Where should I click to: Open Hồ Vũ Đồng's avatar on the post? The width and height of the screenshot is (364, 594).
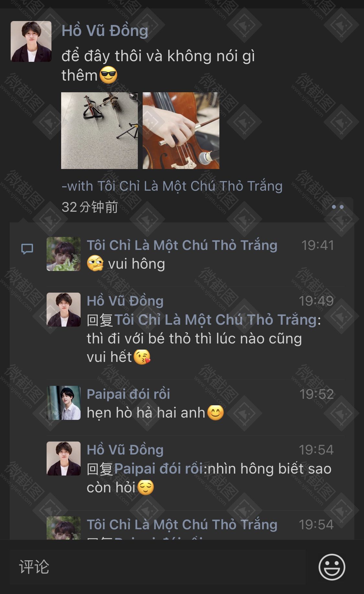(31, 41)
